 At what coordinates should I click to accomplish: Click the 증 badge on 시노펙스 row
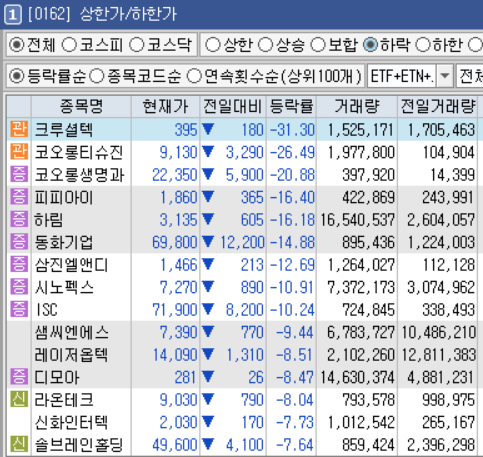pyautogui.click(x=19, y=287)
